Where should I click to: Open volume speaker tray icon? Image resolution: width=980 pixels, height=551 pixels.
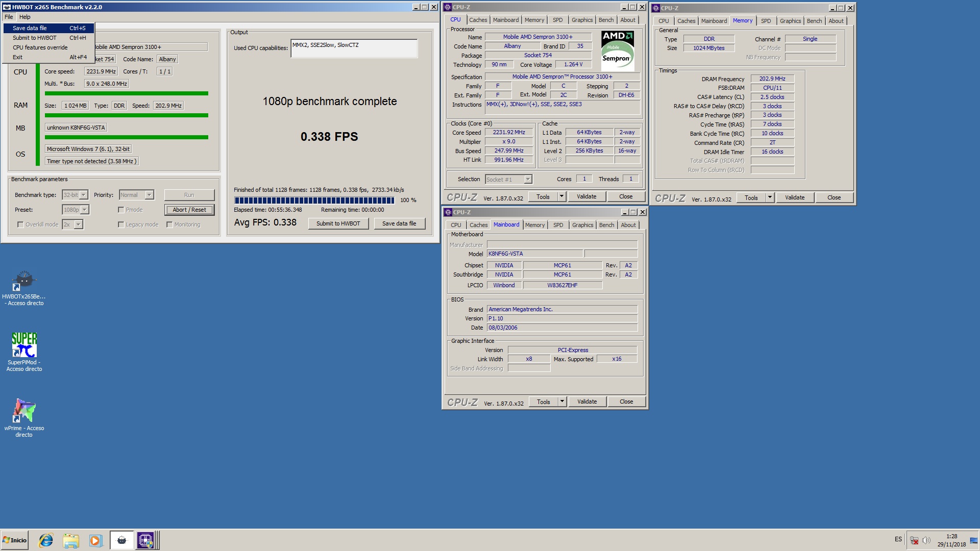(926, 540)
